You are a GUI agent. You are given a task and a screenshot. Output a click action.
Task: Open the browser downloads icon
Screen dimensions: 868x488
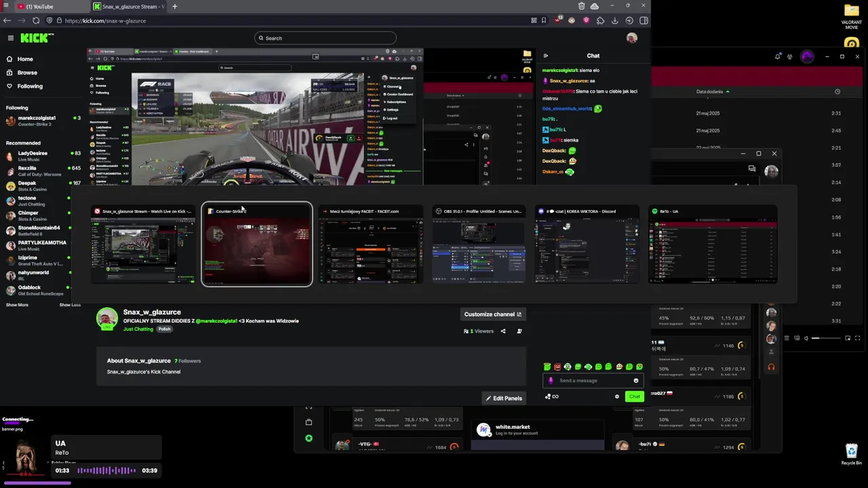615,20
